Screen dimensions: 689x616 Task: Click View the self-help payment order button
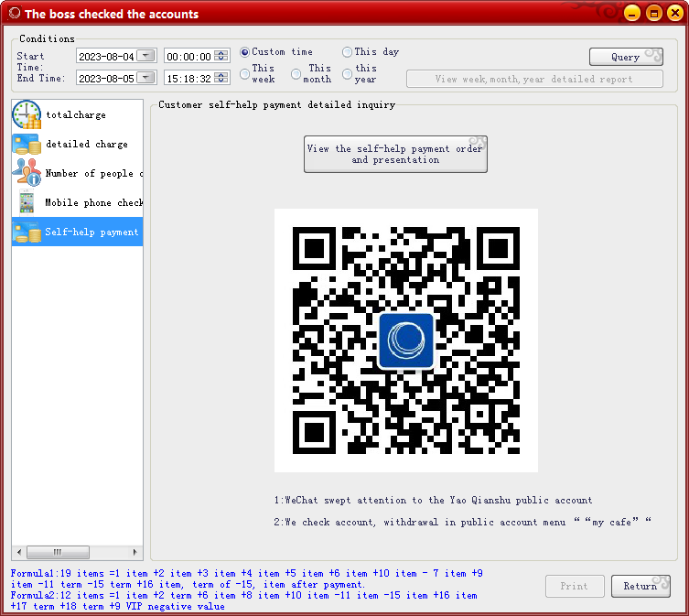pyautogui.click(x=395, y=154)
